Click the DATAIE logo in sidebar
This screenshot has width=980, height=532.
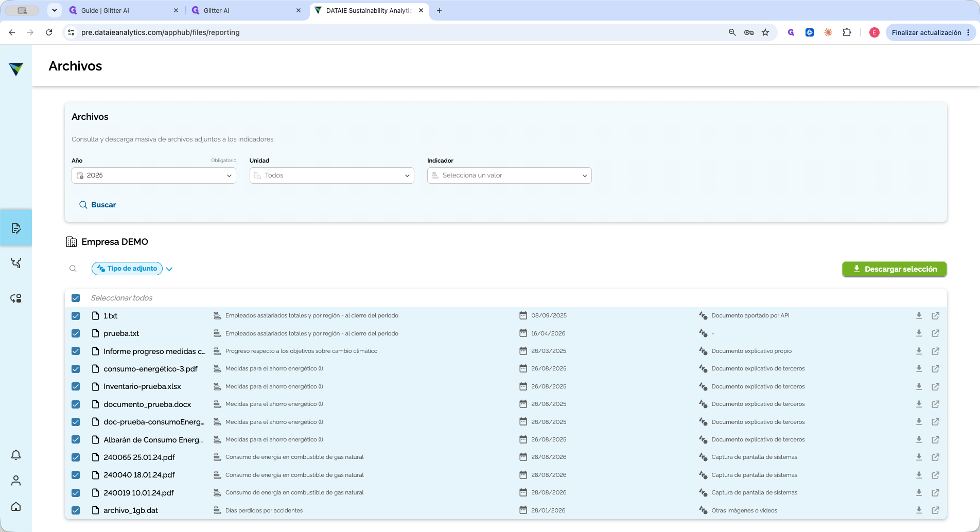click(x=16, y=69)
